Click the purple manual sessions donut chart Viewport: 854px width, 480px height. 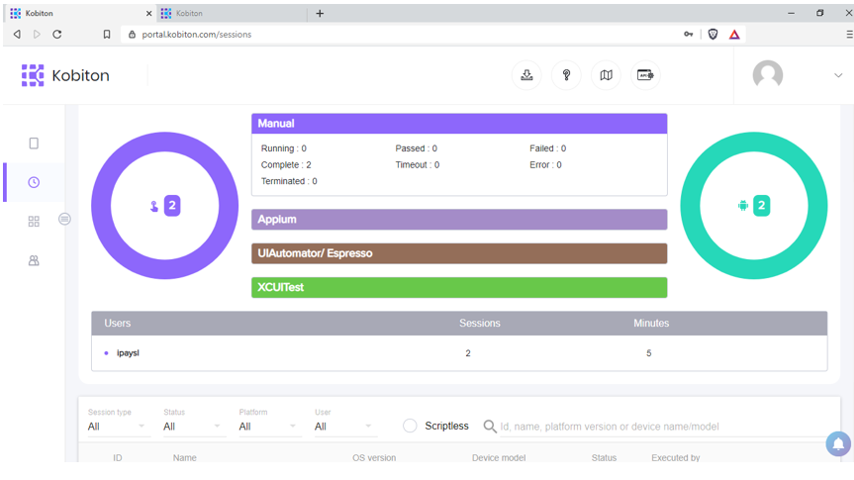165,205
